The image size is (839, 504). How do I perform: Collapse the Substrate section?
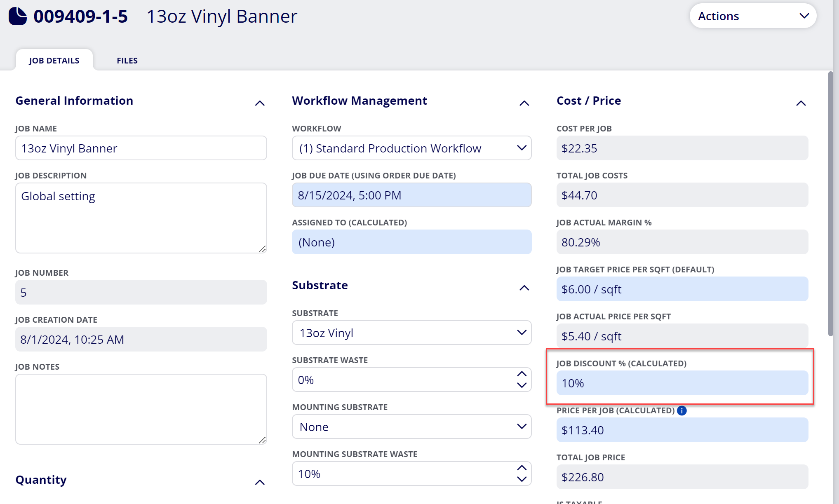pyautogui.click(x=524, y=288)
